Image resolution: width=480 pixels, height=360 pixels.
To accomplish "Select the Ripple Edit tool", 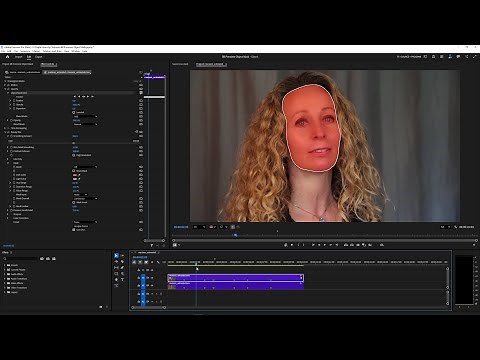I will click(x=116, y=262).
